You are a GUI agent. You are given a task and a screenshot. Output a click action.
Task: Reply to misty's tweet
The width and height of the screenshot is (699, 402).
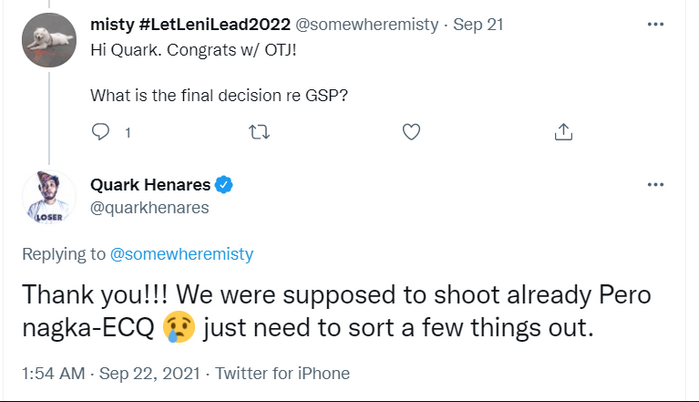click(101, 132)
